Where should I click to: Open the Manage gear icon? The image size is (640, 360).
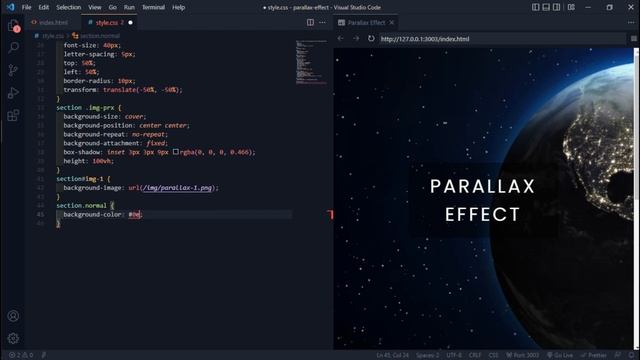(13, 338)
